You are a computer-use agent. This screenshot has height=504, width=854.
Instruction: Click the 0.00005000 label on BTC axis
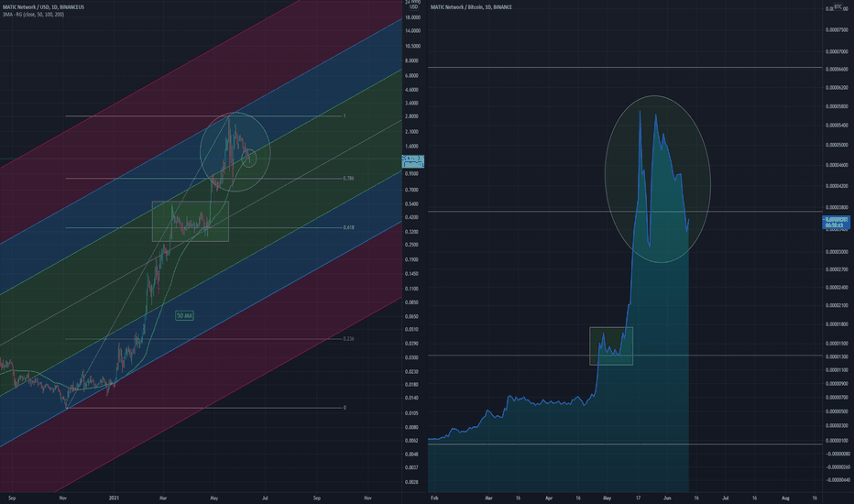pos(838,145)
